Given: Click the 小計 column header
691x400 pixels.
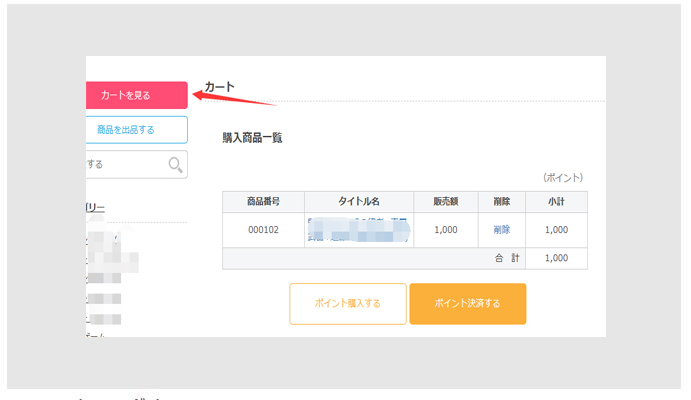Looking at the screenshot, I should pos(557,201).
